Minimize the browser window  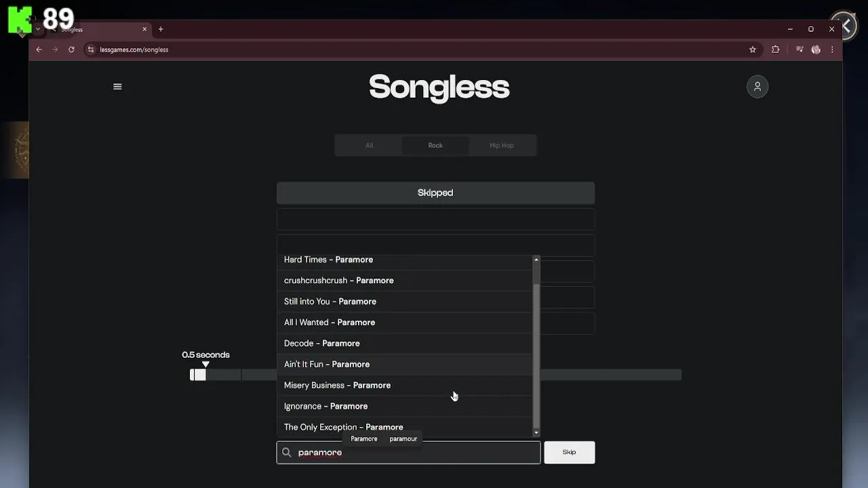tap(790, 29)
